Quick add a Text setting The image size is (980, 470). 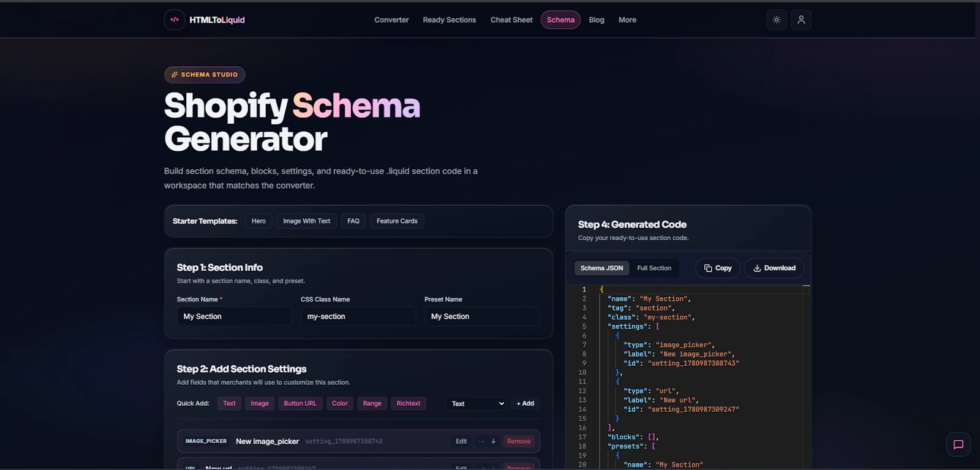[229, 403]
